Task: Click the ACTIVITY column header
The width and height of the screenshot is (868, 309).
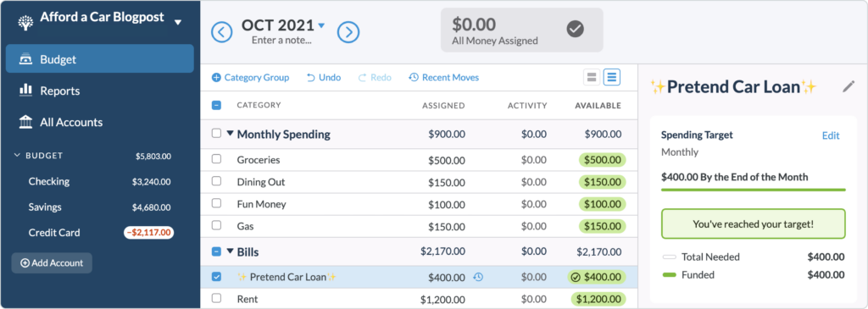Action: pyautogui.click(x=527, y=106)
